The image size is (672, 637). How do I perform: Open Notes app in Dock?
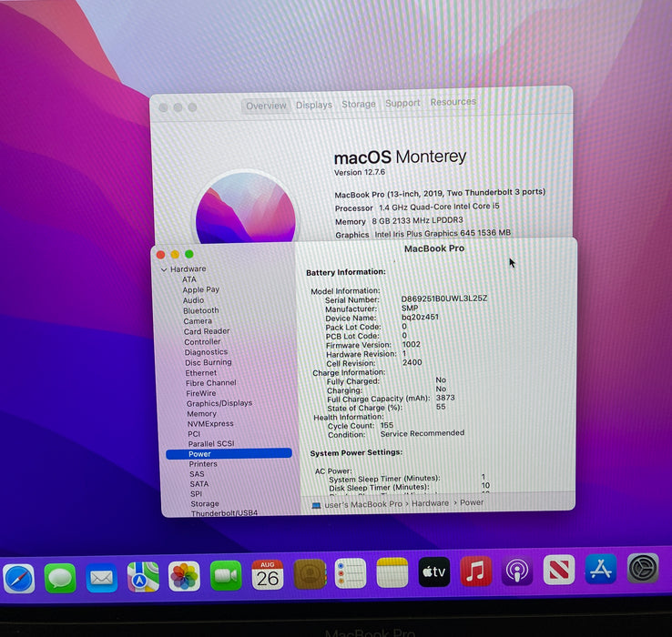point(392,572)
